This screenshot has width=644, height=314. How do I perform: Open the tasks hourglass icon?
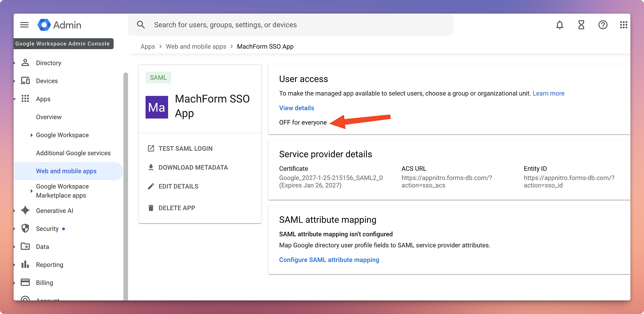581,25
